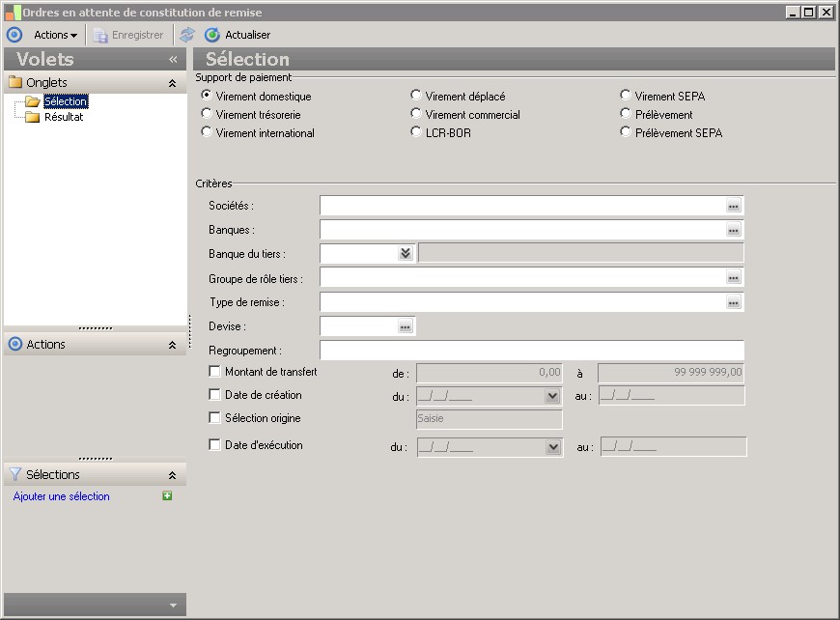
Task: Select the Résultat item in the tree
Action: coord(64,117)
